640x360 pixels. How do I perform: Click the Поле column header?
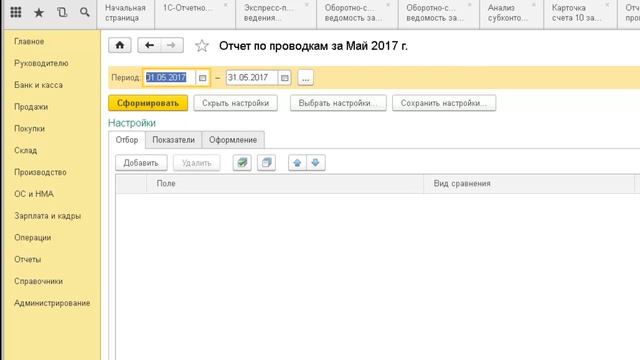pos(285,184)
